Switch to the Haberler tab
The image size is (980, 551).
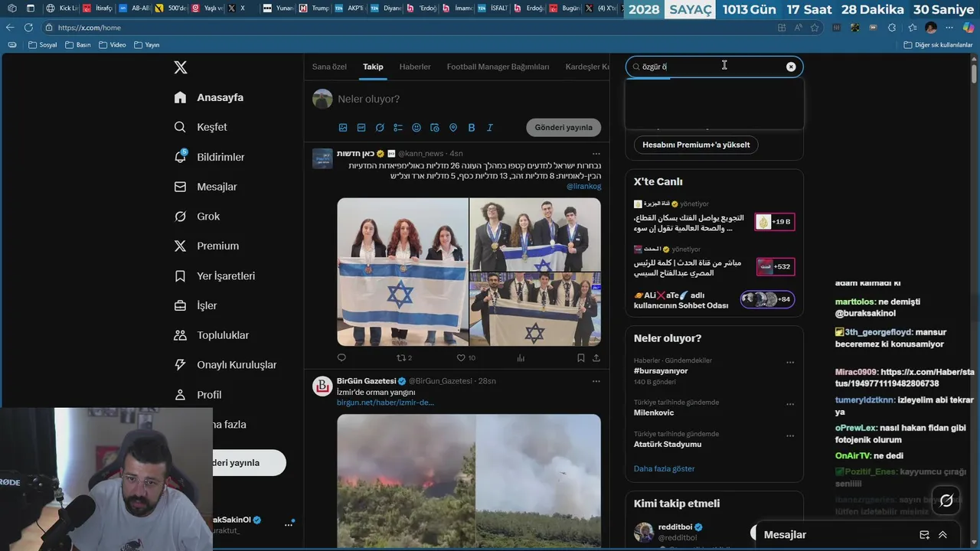coord(415,67)
